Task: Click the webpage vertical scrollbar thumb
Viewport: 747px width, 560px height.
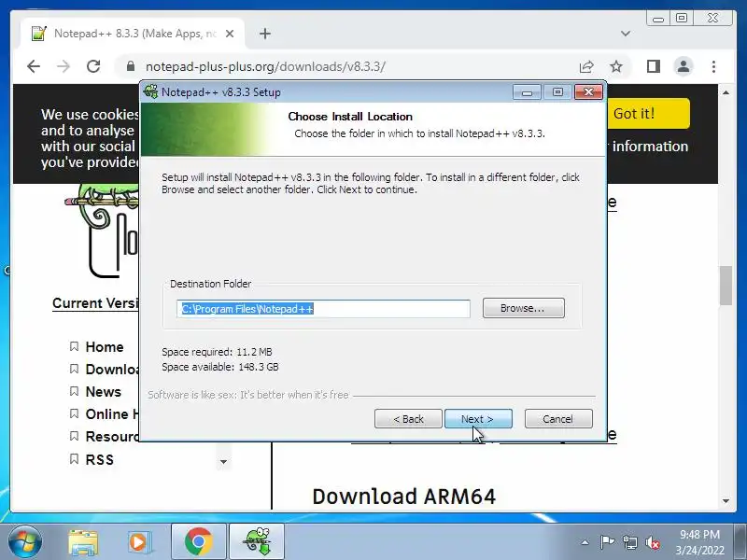Action: pyautogui.click(x=726, y=286)
